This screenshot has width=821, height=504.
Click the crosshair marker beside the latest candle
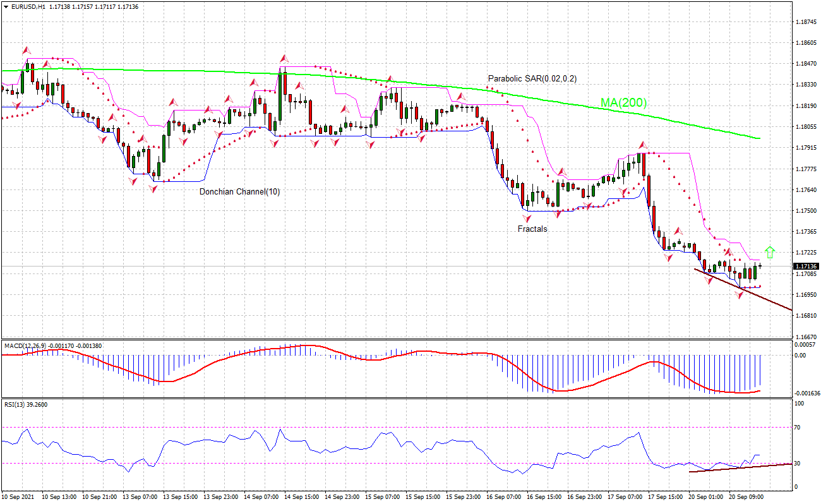760,266
